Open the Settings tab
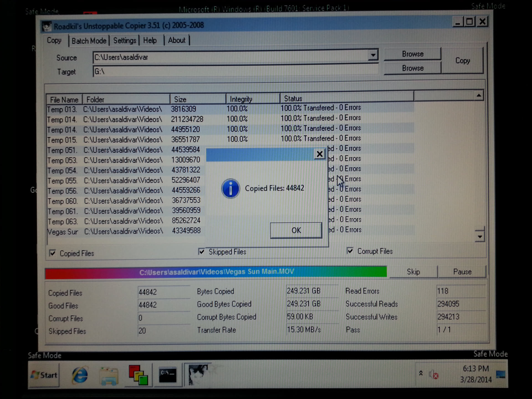The height and width of the screenshot is (399, 532). coord(125,41)
